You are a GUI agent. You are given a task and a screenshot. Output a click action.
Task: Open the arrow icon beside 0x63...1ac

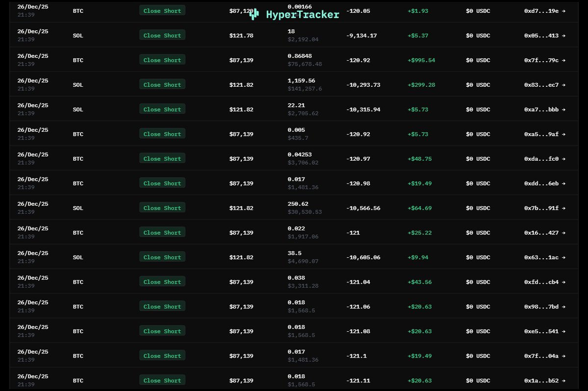563,257
